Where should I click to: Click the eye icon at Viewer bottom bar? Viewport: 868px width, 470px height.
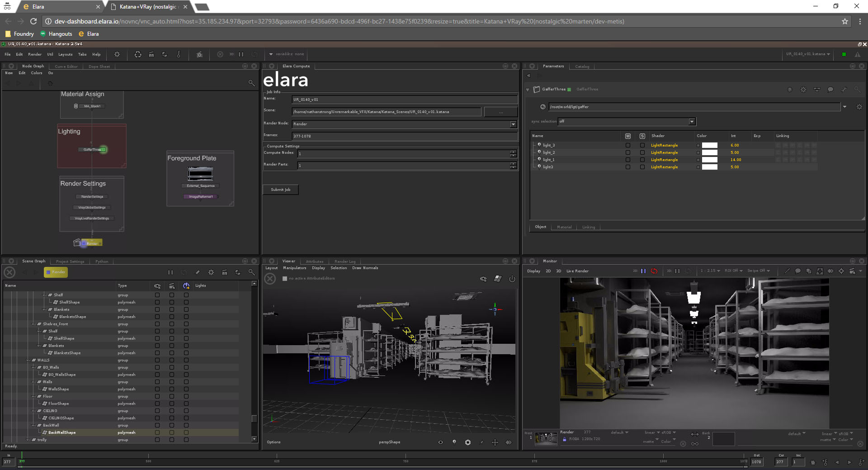pyautogui.click(x=440, y=442)
